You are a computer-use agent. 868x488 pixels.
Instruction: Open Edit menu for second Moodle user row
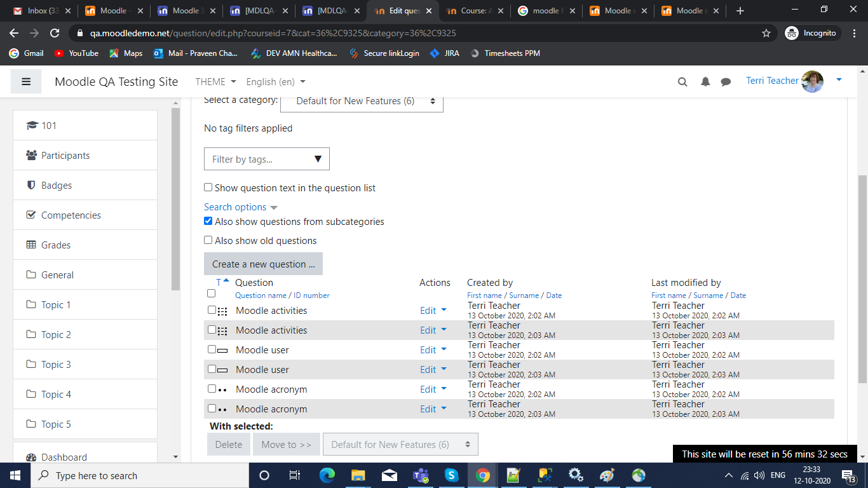pos(433,370)
